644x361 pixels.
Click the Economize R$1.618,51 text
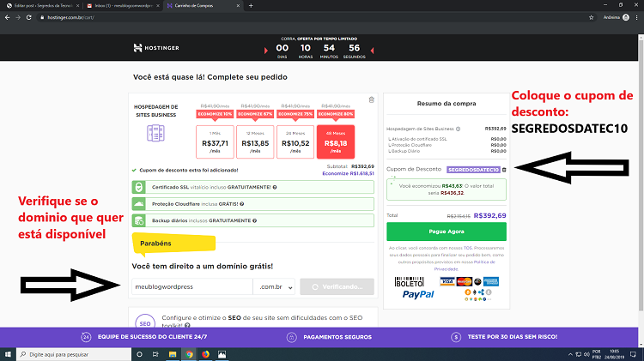coord(349,173)
